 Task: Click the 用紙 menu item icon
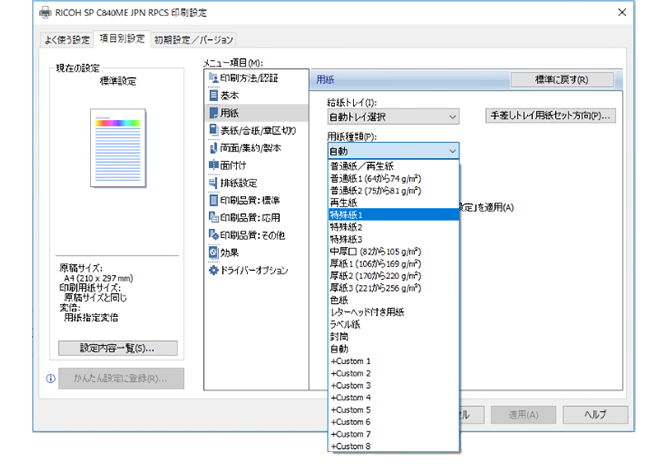coord(213,113)
